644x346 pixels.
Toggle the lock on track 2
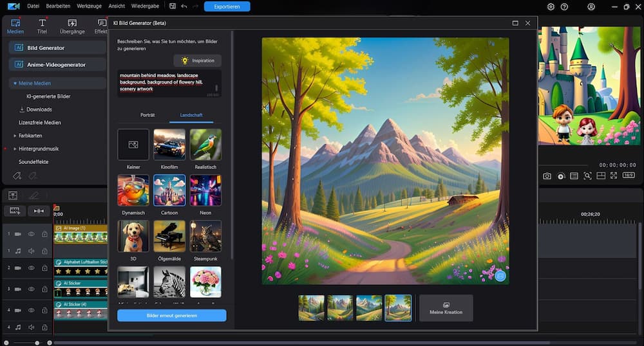coord(44,268)
